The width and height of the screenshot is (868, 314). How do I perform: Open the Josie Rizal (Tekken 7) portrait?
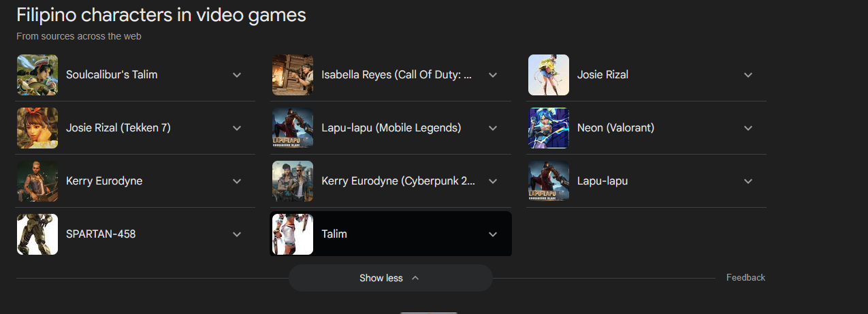(37, 128)
